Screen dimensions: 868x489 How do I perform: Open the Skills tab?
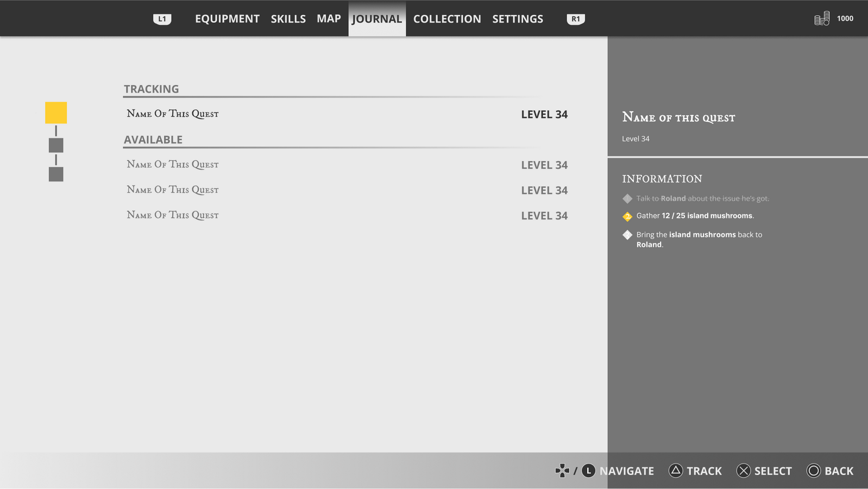pos(288,19)
